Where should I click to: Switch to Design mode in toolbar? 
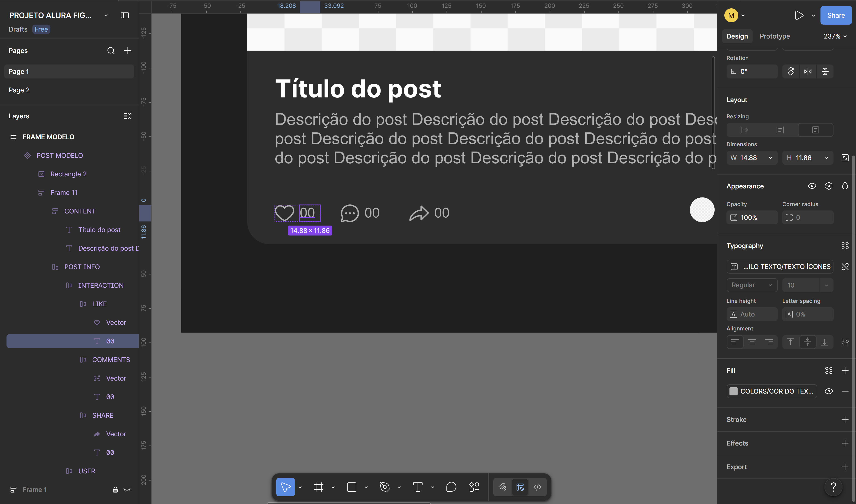pyautogui.click(x=520, y=487)
